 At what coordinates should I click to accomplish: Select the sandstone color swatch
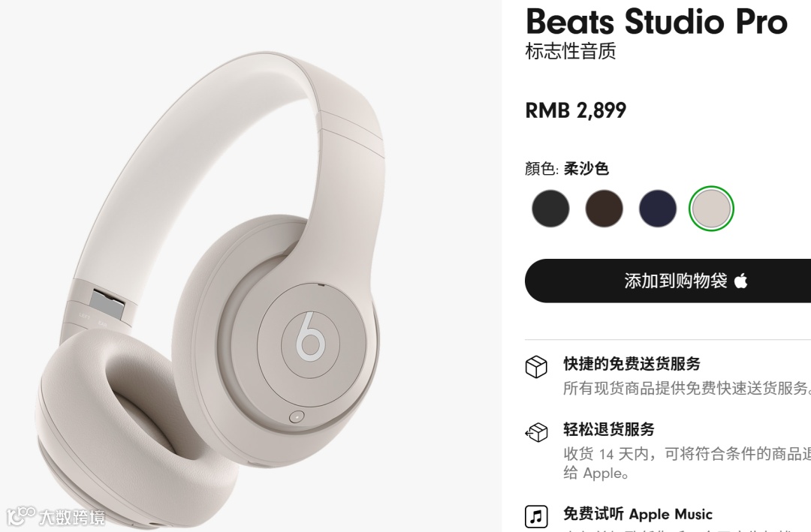pyautogui.click(x=711, y=209)
